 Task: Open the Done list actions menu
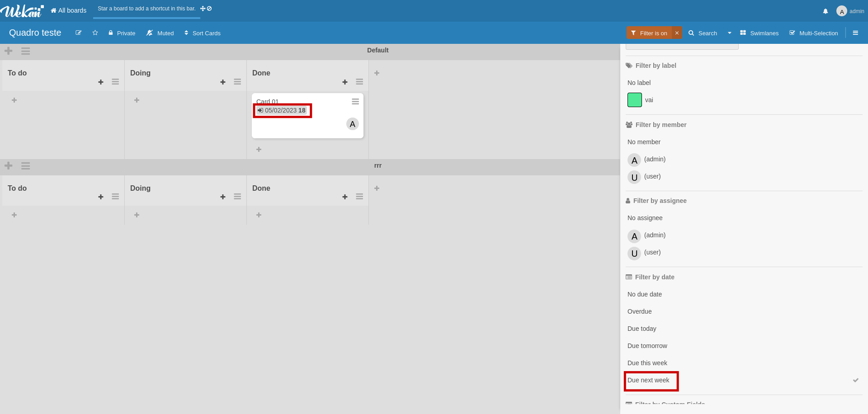pyautogui.click(x=359, y=82)
